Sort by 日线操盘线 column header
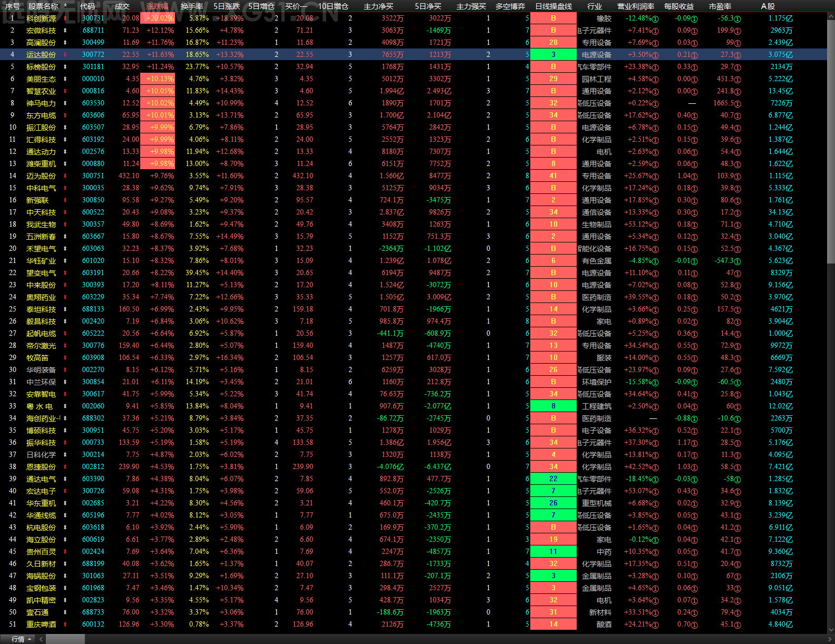The height and width of the screenshot is (644, 835). [554, 6]
